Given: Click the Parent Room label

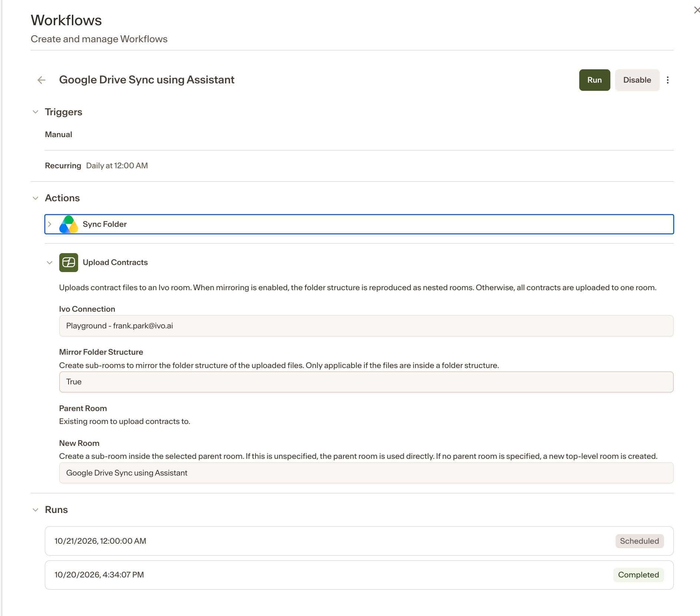Looking at the screenshot, I should [x=83, y=408].
